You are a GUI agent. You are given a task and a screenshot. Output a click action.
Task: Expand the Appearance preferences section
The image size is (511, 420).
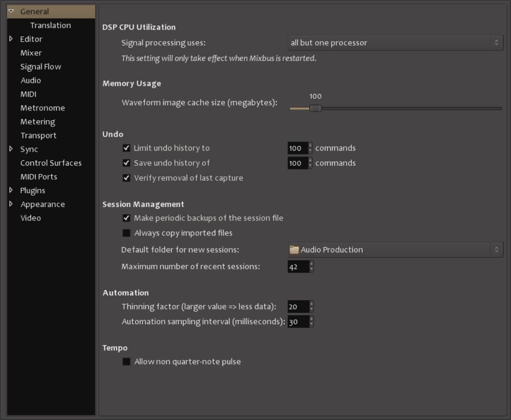coord(11,204)
